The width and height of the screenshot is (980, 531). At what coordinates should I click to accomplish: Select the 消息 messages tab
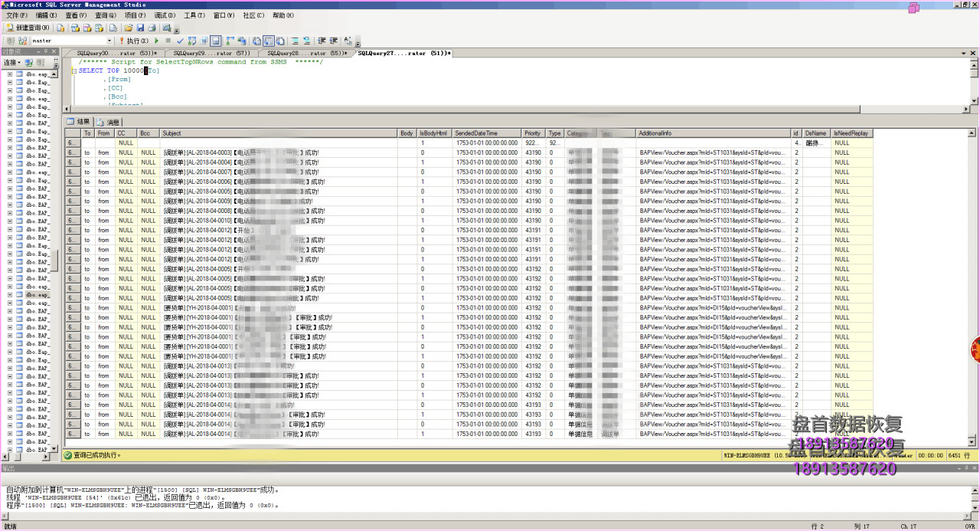108,122
